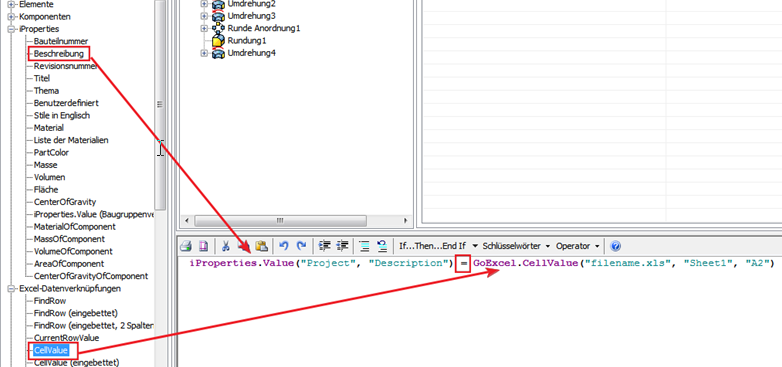Select the FindRow (eingebettet) snippet

click(76, 313)
